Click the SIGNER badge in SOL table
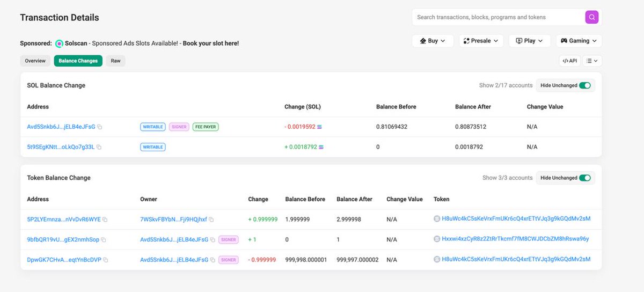This screenshot has height=292, width=644. tap(179, 127)
